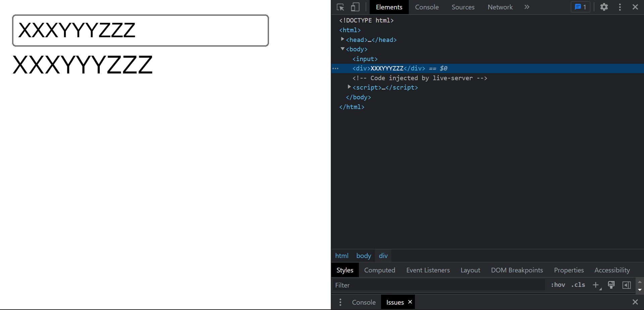644x310 pixels.
Task: Toggle the .cls element classes panel
Action: coord(578,285)
